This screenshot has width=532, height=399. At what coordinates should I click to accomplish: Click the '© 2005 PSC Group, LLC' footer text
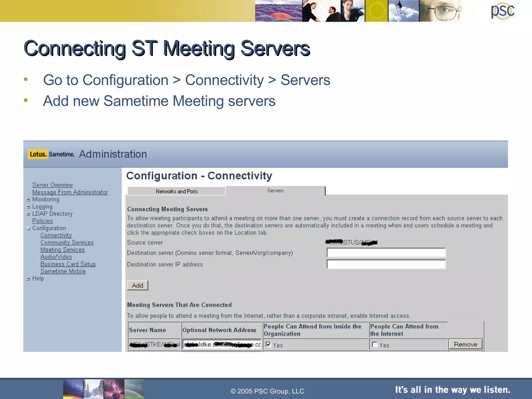coord(267,391)
